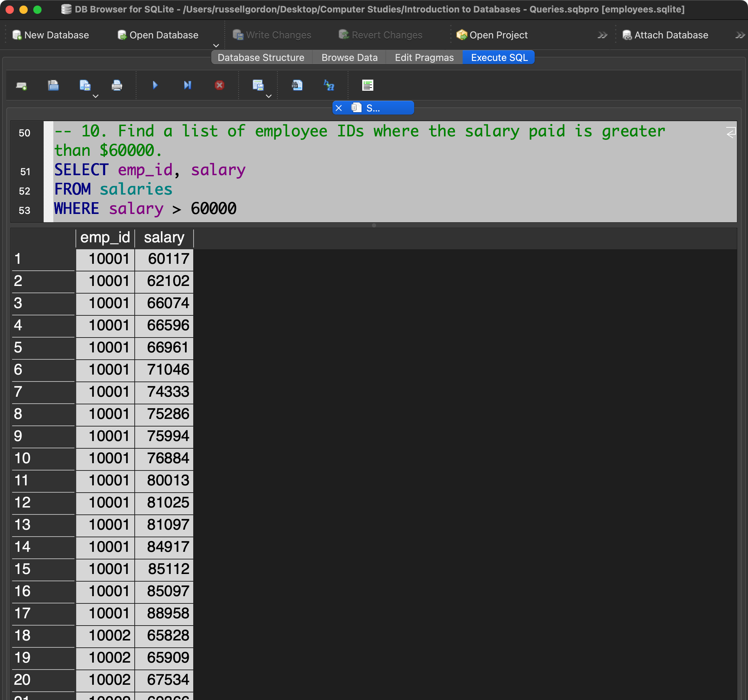The height and width of the screenshot is (700, 748).
Task: Click the open new SQL tab icon
Action: [21, 86]
